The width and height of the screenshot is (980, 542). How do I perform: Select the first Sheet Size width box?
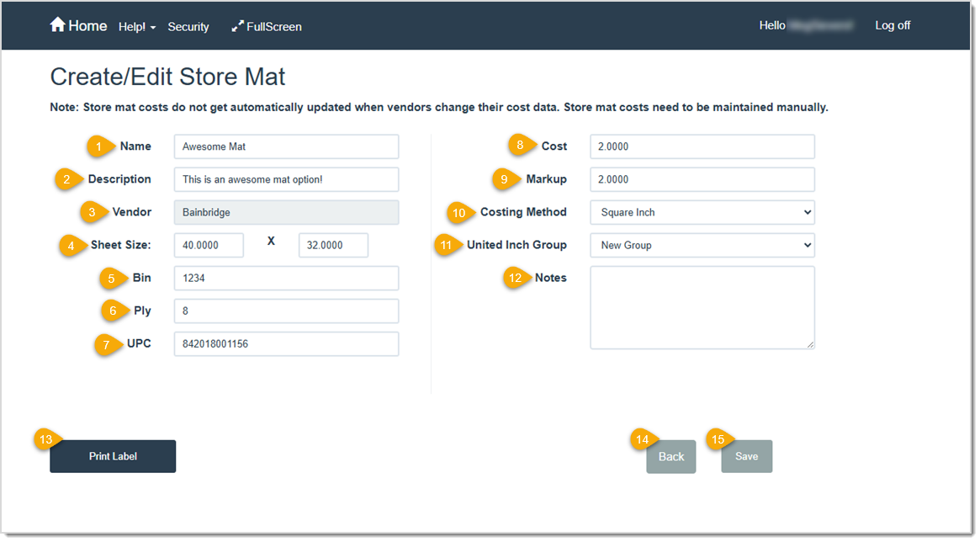209,245
